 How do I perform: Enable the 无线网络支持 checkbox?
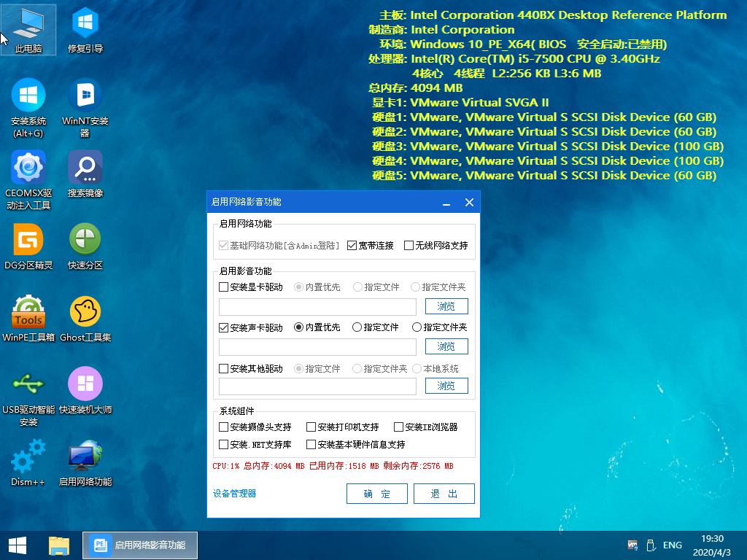(x=409, y=246)
